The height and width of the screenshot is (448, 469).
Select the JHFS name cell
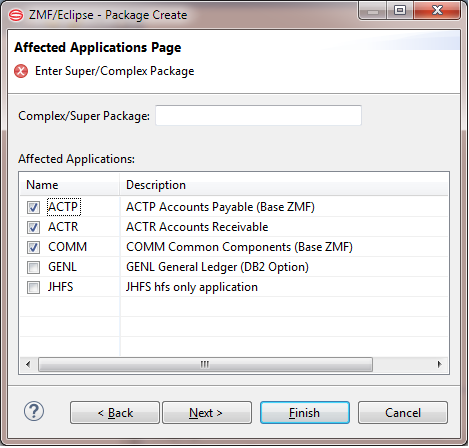[x=60, y=287]
